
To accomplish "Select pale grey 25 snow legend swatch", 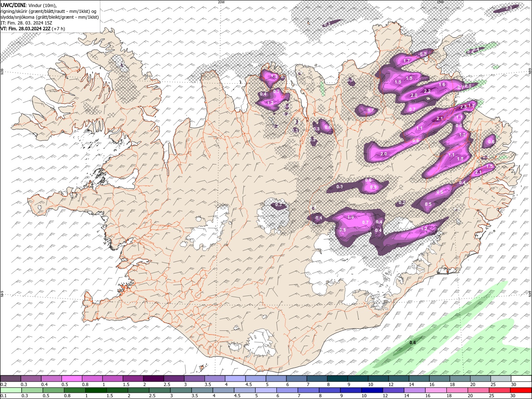I will 501,379.
